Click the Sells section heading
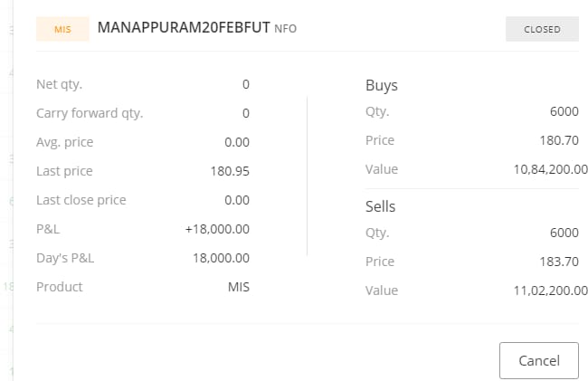The width and height of the screenshot is (588, 381). [380, 206]
